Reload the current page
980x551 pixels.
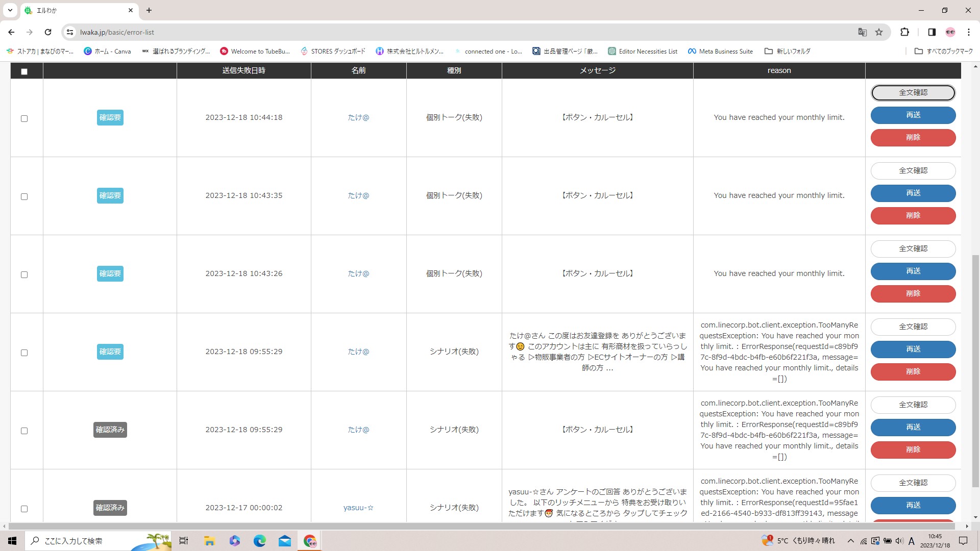pos(48,32)
